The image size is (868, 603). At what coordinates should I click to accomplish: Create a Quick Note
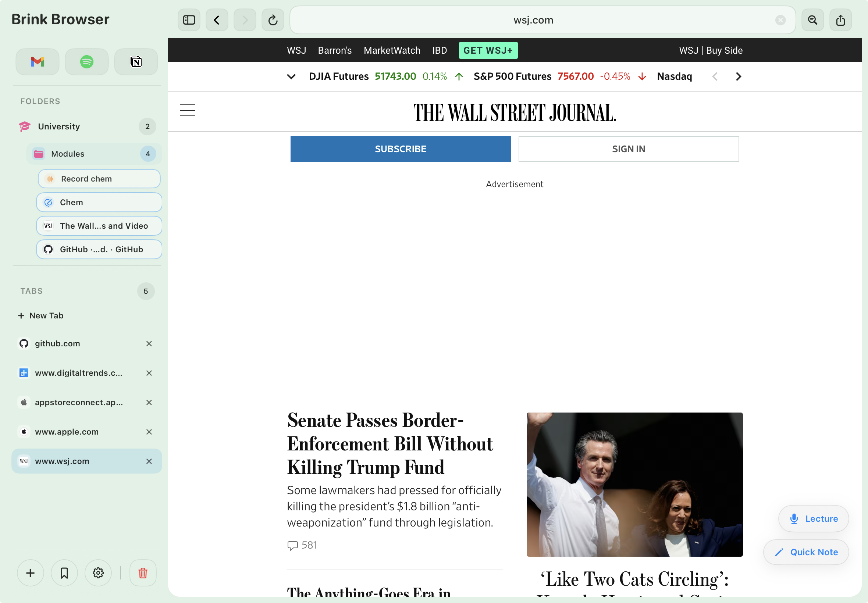pyautogui.click(x=806, y=552)
